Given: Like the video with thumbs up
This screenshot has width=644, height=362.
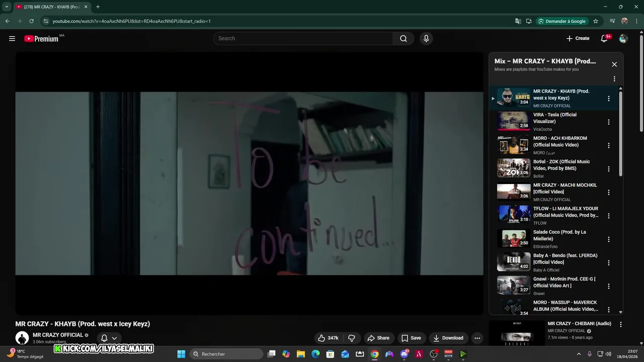Looking at the screenshot, I should click(x=328, y=338).
